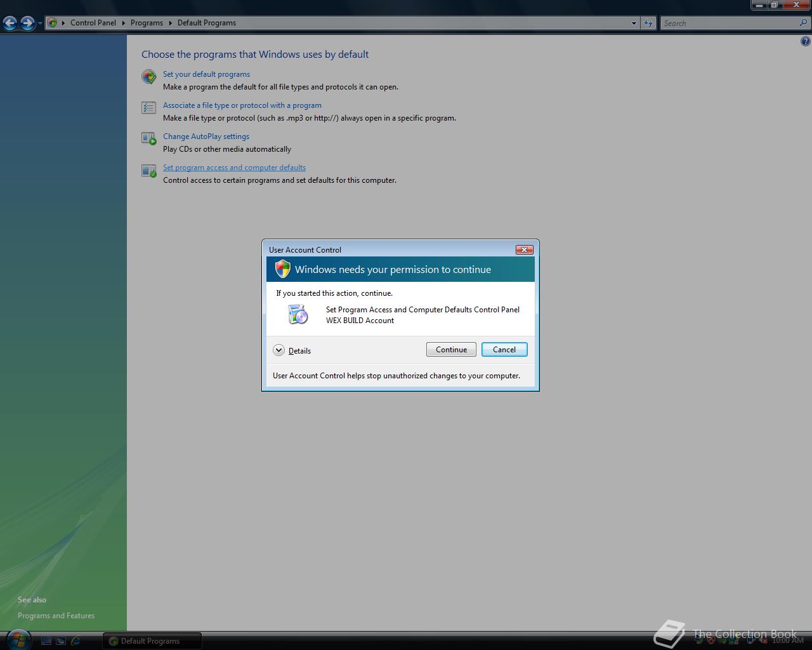Open the recent pages dropdown beside Forward
Viewport: 812px width, 650px height.
tap(40, 23)
